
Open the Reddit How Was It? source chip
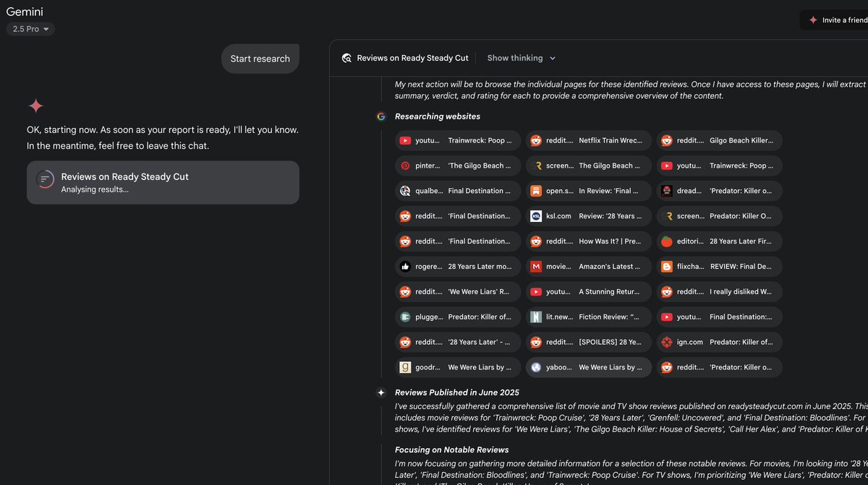tap(589, 241)
